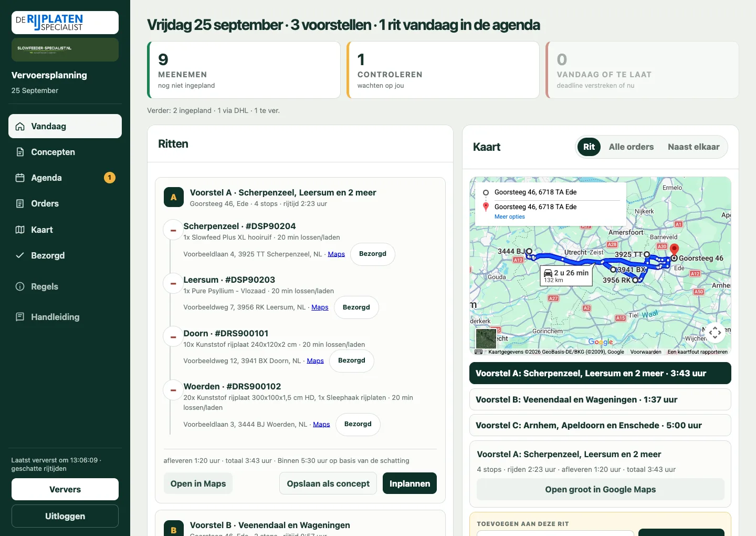Mark Scherpenzeel #DSP90204 as Bezorgd

(x=373, y=254)
